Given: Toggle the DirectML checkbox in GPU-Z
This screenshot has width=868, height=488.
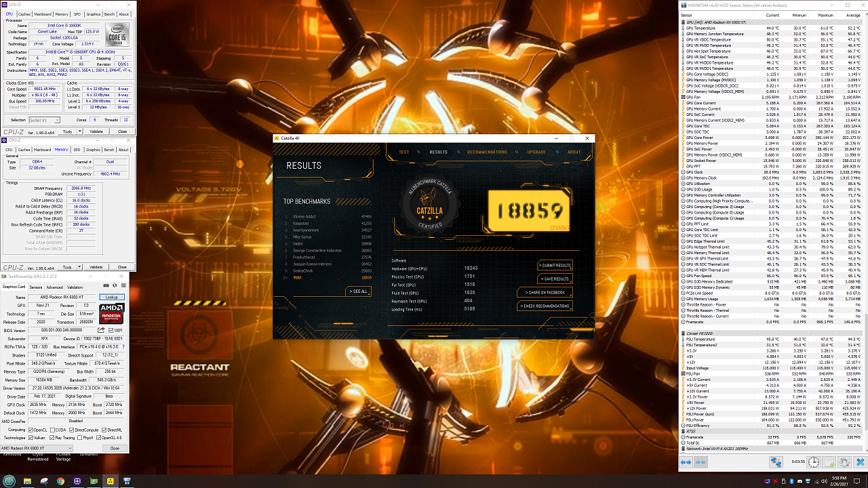Looking at the screenshot, I should tap(104, 430).
